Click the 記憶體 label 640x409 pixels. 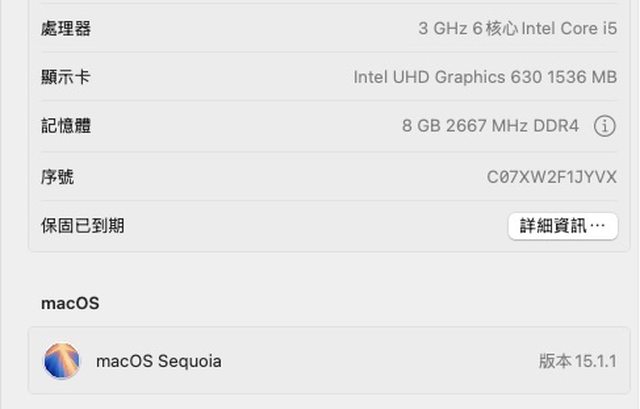pos(66,126)
